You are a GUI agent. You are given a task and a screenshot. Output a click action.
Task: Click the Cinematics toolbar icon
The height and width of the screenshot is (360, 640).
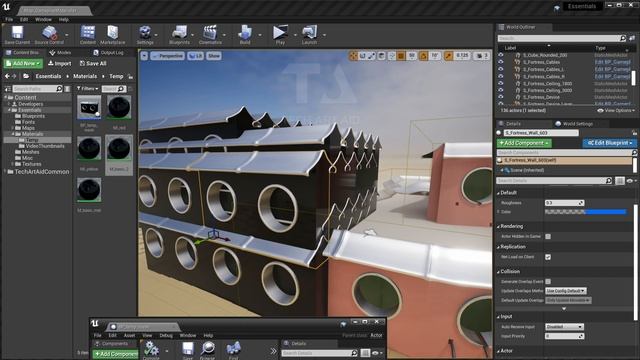click(210, 34)
